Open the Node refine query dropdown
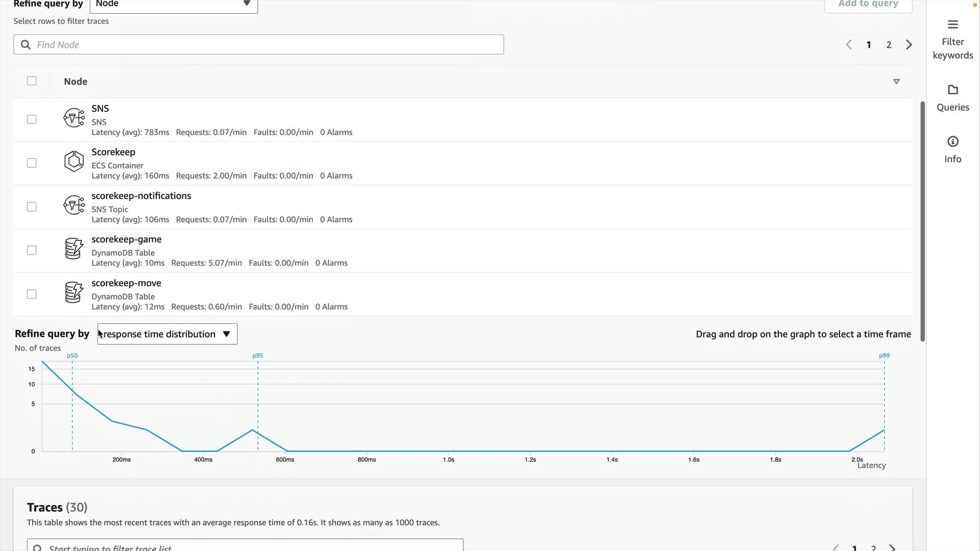The image size is (980, 551). [174, 4]
